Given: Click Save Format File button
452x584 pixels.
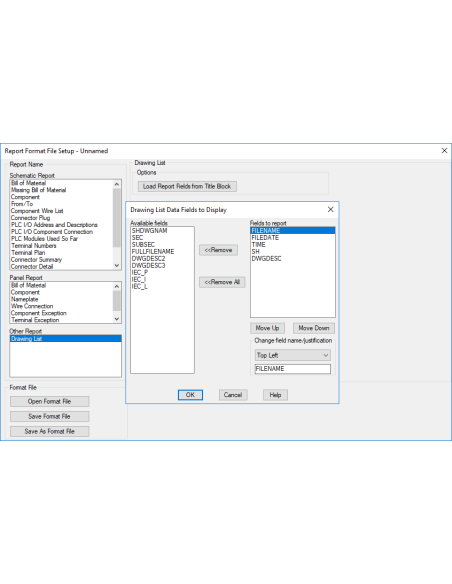Looking at the screenshot, I should click(50, 416).
